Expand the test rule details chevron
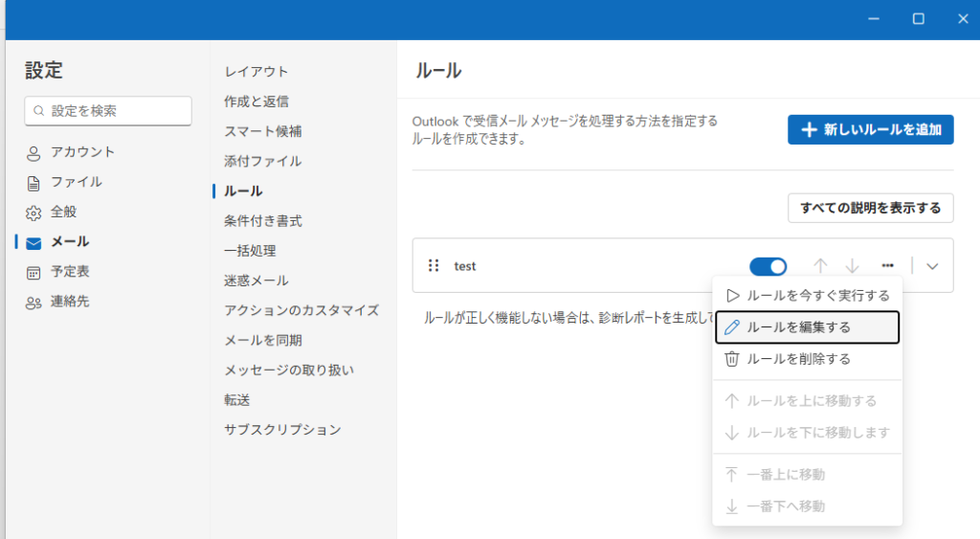The height and width of the screenshot is (539, 980). point(933,266)
